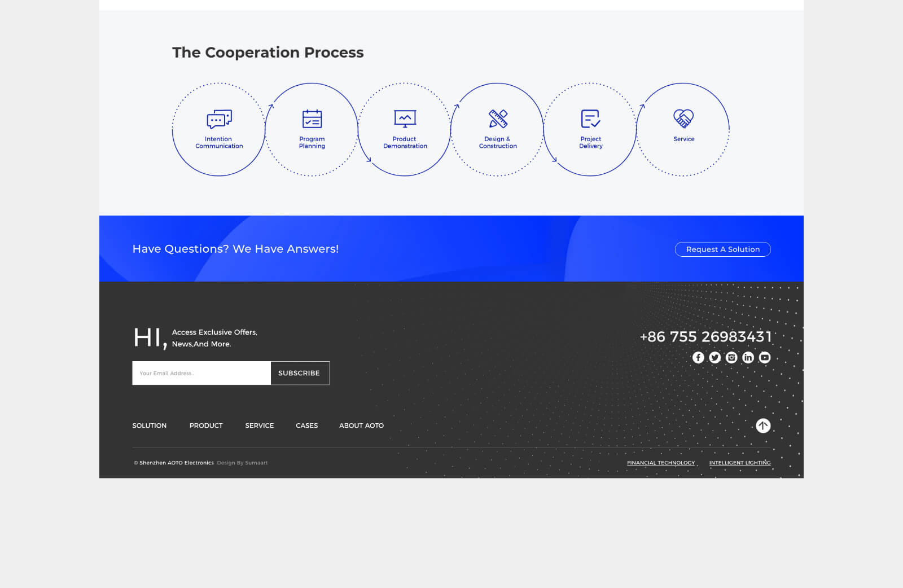
Task: Click the LinkedIn social icon
Action: pyautogui.click(x=748, y=357)
